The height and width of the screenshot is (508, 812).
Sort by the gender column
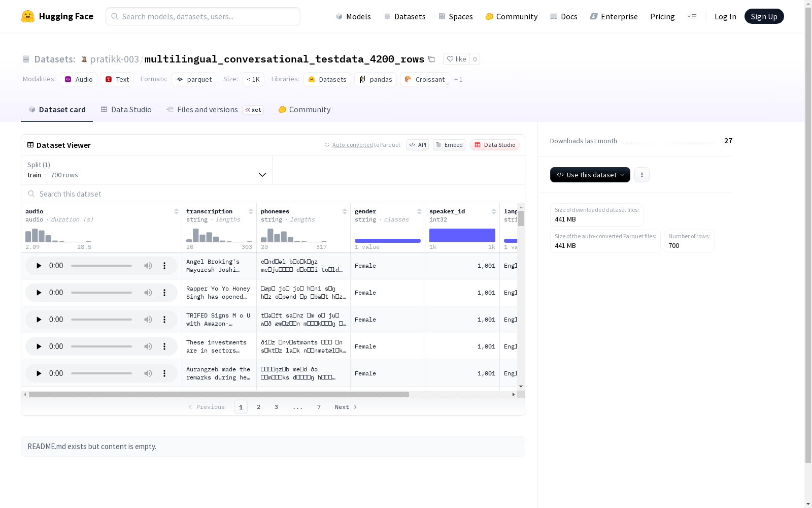click(x=419, y=211)
